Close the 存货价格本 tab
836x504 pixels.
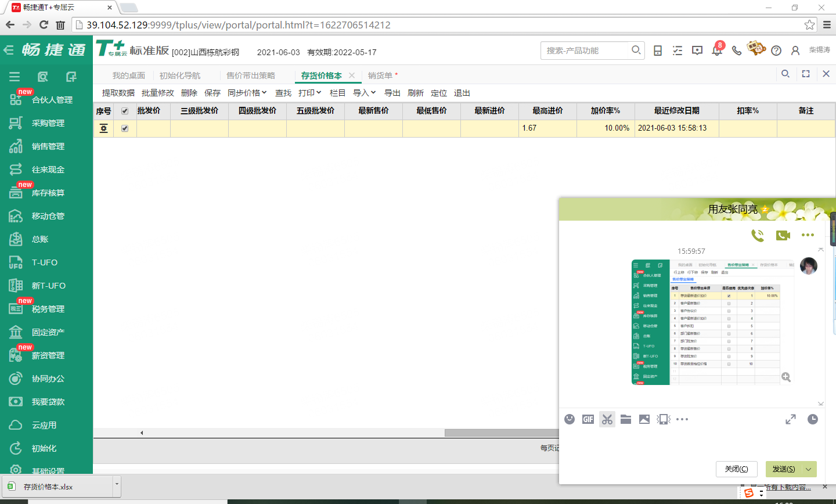[352, 75]
